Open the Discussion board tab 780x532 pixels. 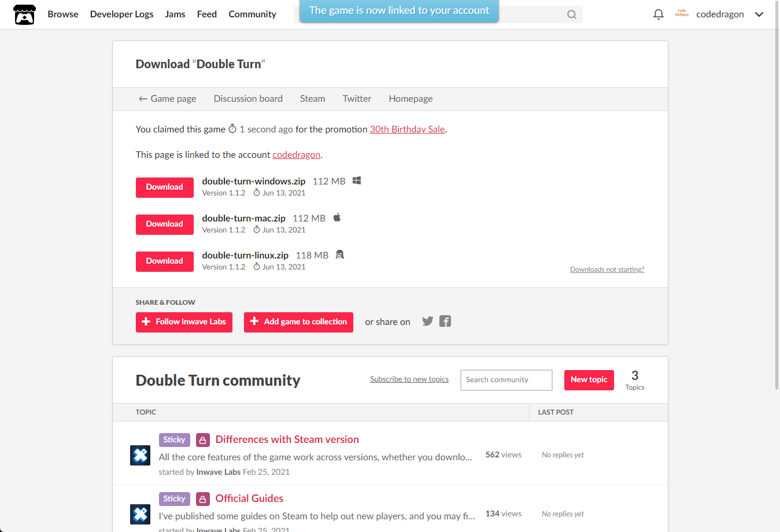coord(248,99)
